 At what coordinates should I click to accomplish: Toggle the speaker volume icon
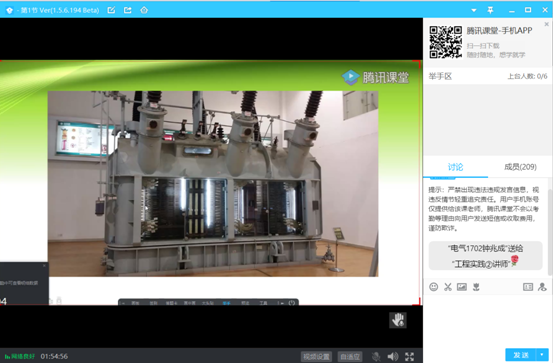[393, 356]
